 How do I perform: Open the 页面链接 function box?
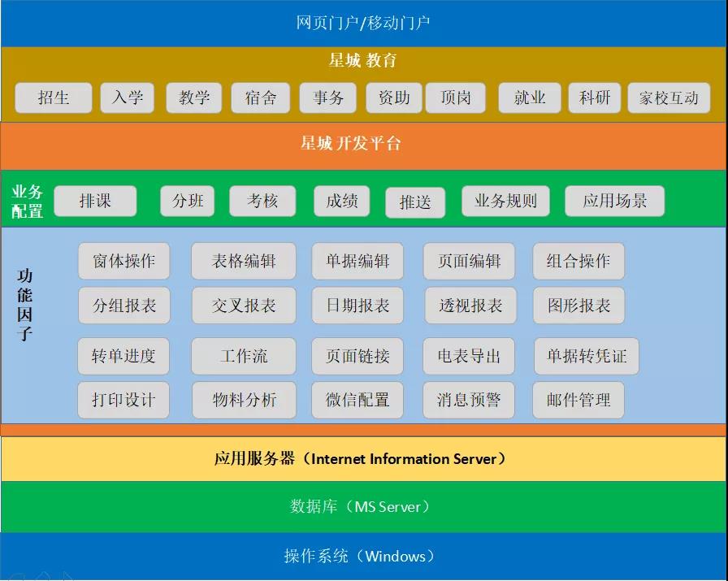(357, 356)
